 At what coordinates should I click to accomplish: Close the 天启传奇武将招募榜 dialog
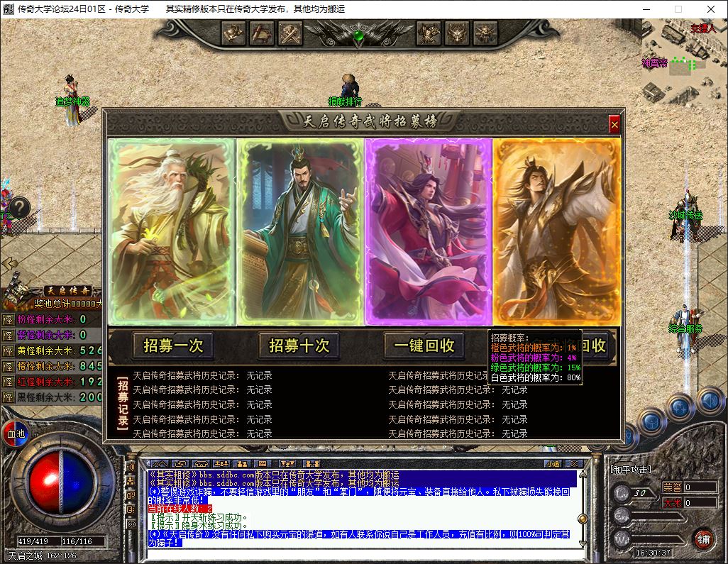tap(614, 124)
